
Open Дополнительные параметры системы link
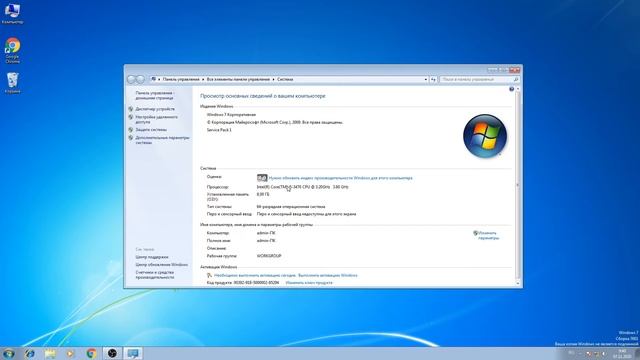162,140
